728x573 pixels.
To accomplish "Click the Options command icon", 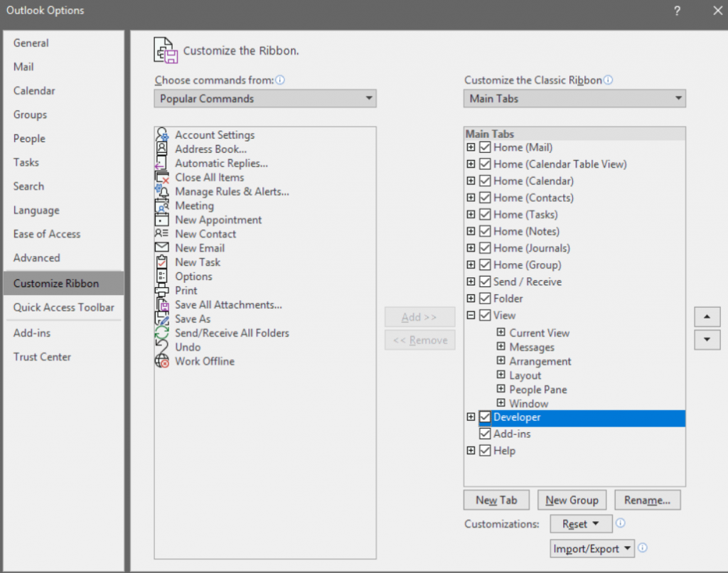I will pyautogui.click(x=161, y=277).
